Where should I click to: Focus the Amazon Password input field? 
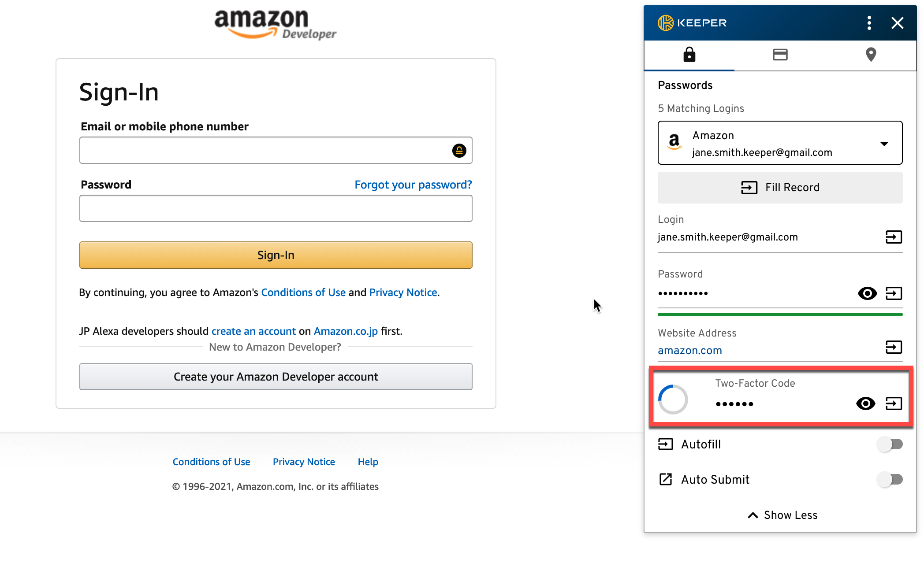coord(276,208)
